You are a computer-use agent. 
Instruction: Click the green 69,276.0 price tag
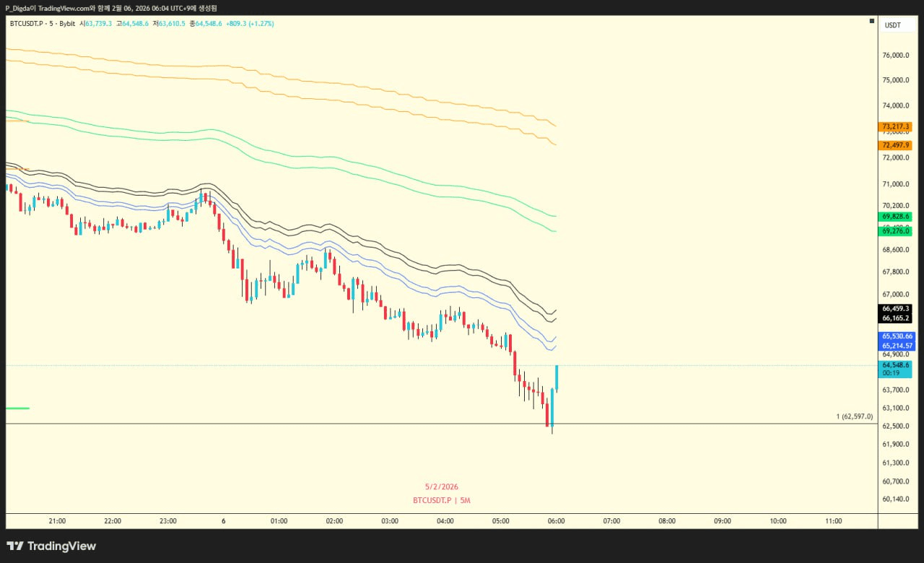coord(896,231)
